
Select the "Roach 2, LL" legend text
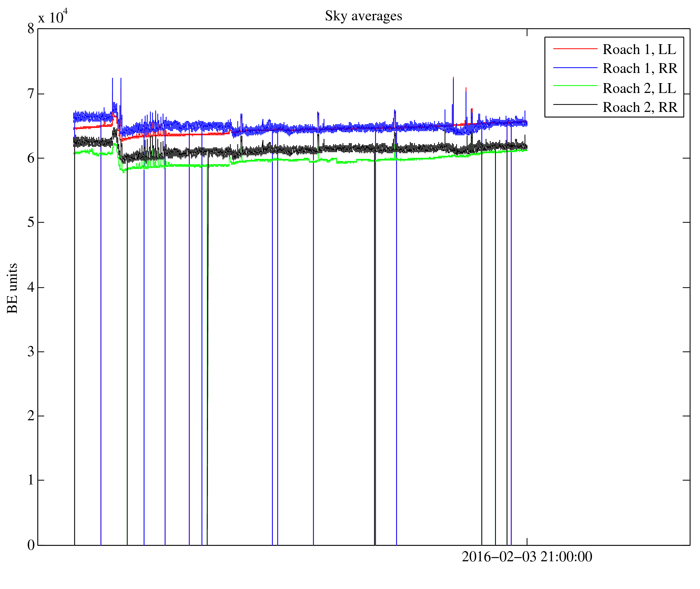[x=639, y=88]
